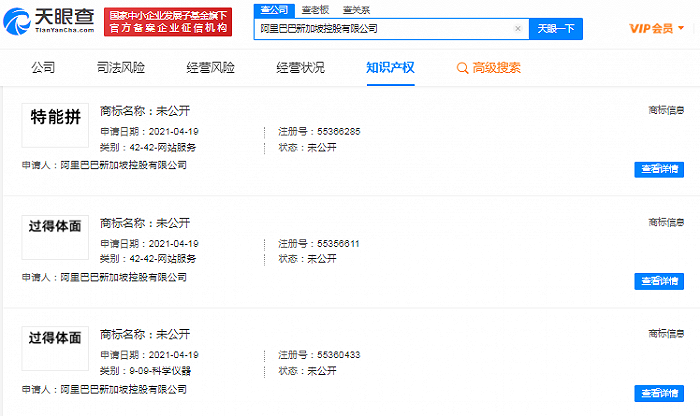
Task: Switch to the 公司 tab
Action: pyautogui.click(x=43, y=68)
